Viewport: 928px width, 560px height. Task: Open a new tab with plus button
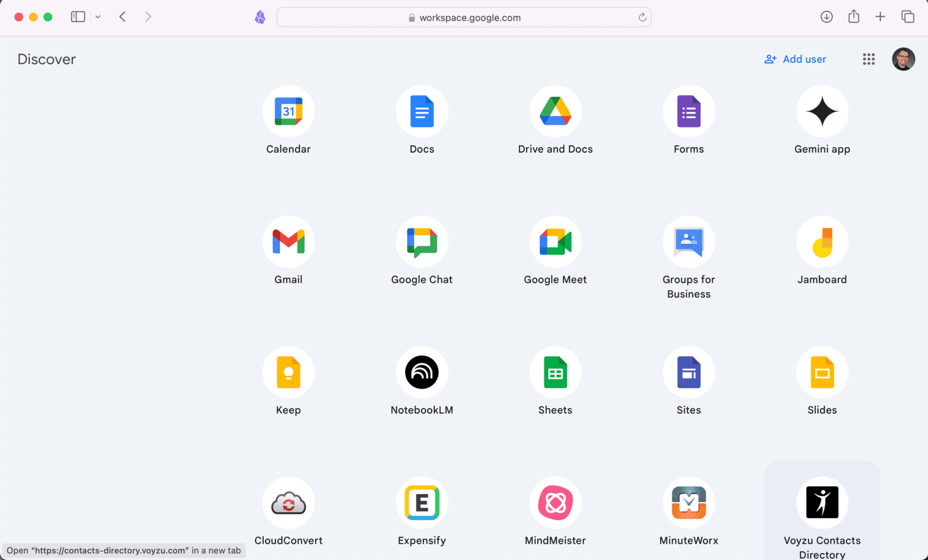(x=880, y=17)
